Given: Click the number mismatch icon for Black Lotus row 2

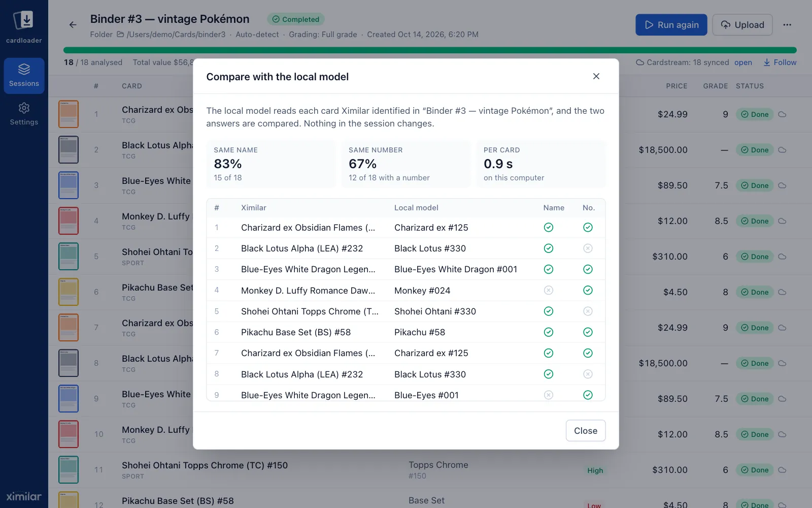Looking at the screenshot, I should (x=588, y=248).
